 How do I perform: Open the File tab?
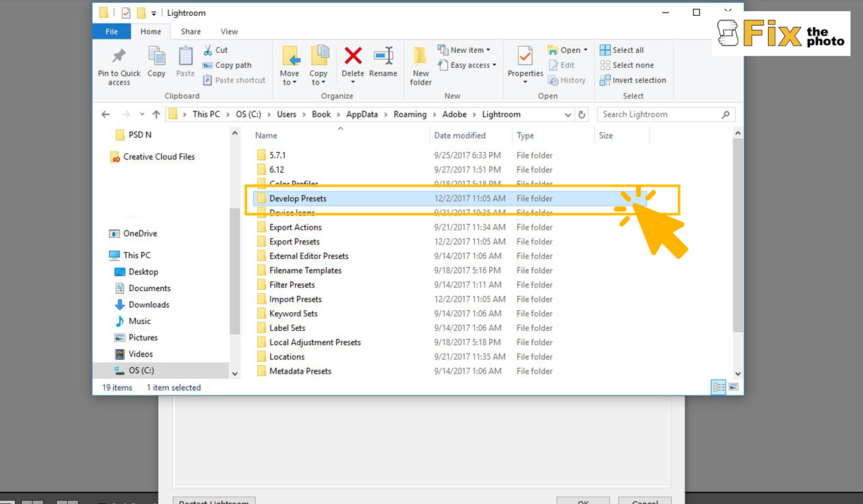click(x=112, y=32)
